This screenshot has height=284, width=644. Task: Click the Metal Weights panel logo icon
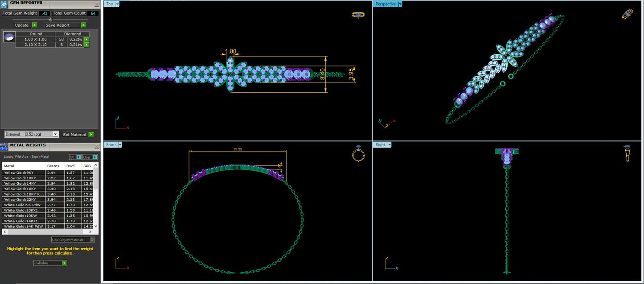(x=4, y=147)
